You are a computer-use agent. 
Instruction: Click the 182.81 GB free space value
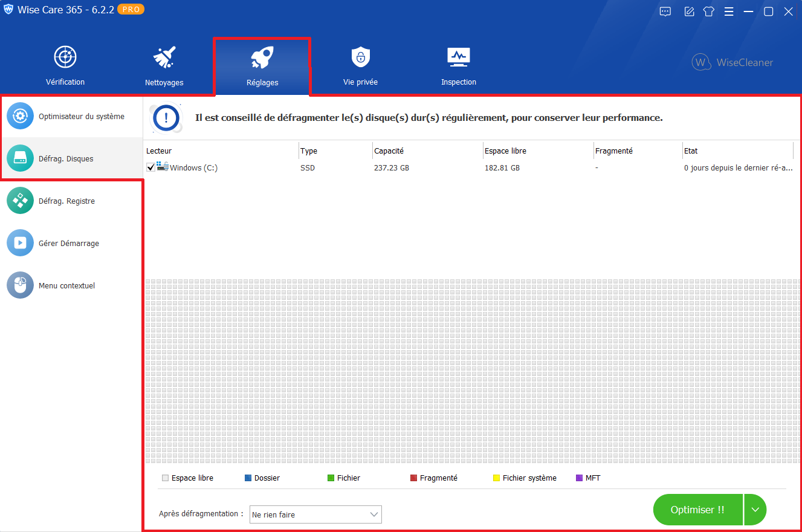coord(502,167)
